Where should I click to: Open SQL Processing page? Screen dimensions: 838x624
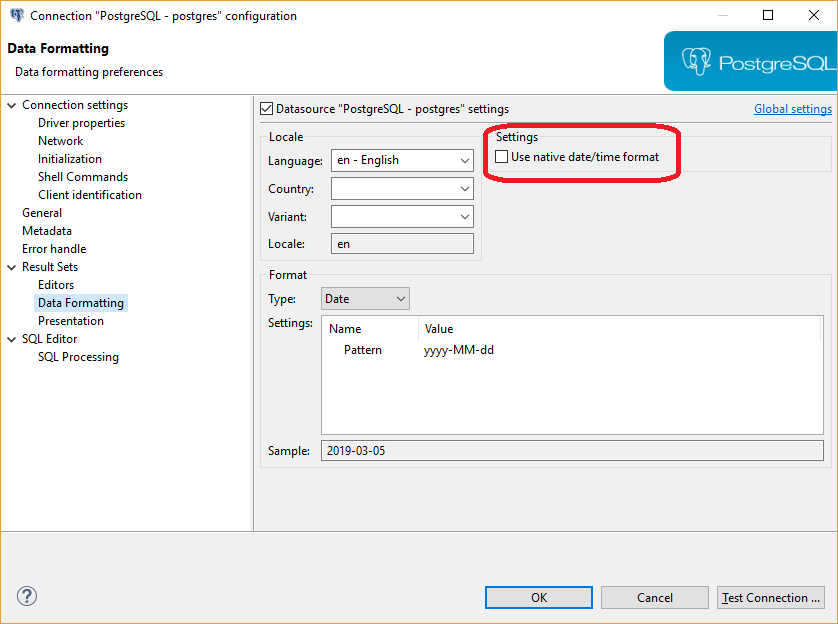pyautogui.click(x=78, y=357)
